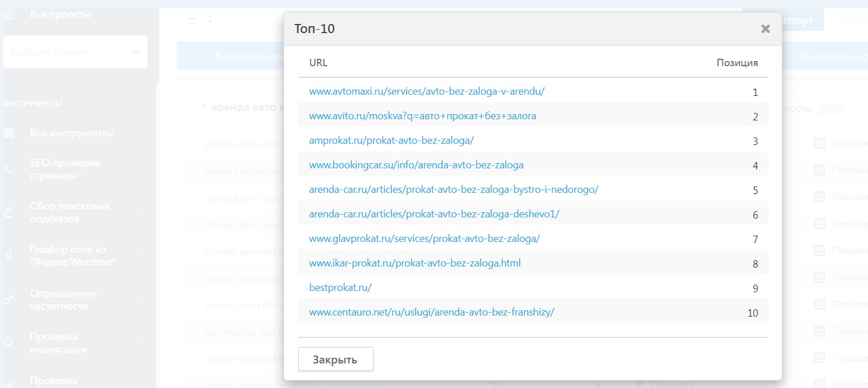The height and width of the screenshot is (388, 868).
Task: Click the Закрыть button
Action: 336,359
